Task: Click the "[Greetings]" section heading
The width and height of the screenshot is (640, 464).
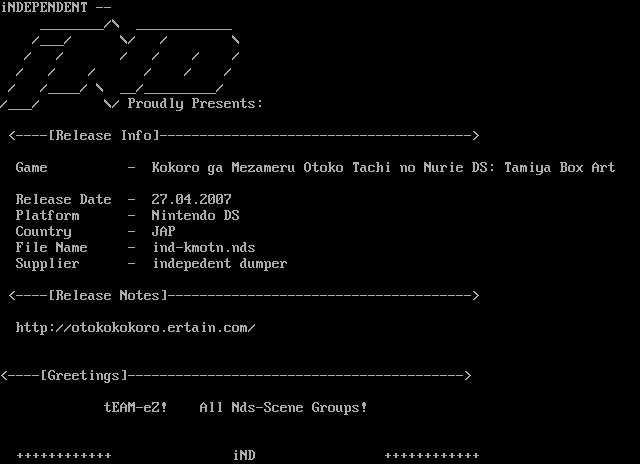Action: tap(84, 375)
